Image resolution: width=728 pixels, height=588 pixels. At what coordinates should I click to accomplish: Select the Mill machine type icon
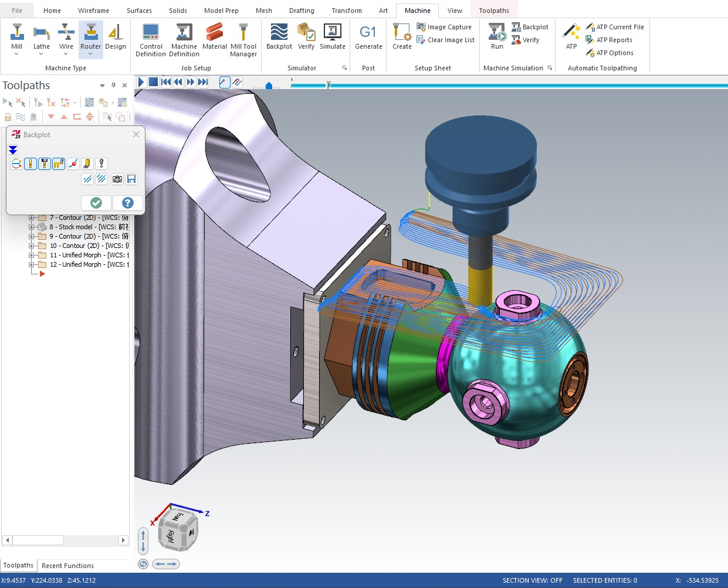click(x=17, y=35)
